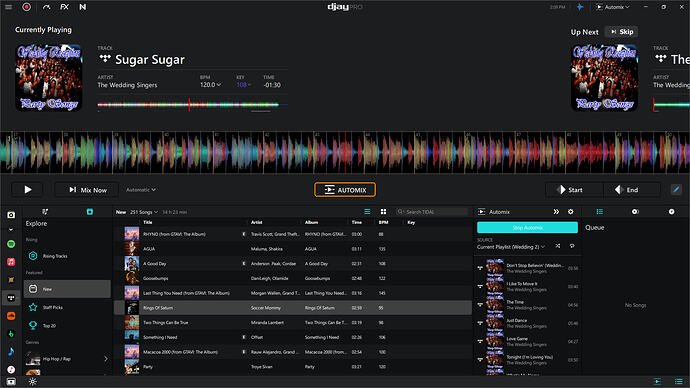Screen dimensions: 690x388
Task: Collapse sources with the small chevron
Action: [x=11, y=229]
